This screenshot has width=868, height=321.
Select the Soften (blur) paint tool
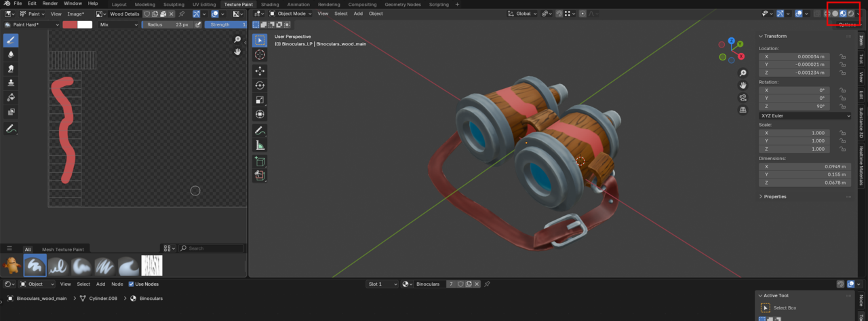tap(11, 54)
